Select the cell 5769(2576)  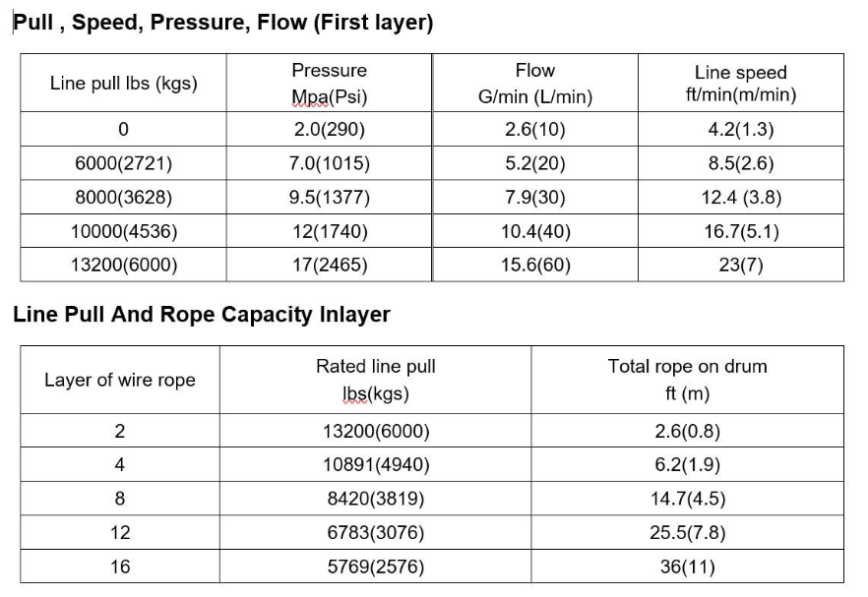click(375, 567)
